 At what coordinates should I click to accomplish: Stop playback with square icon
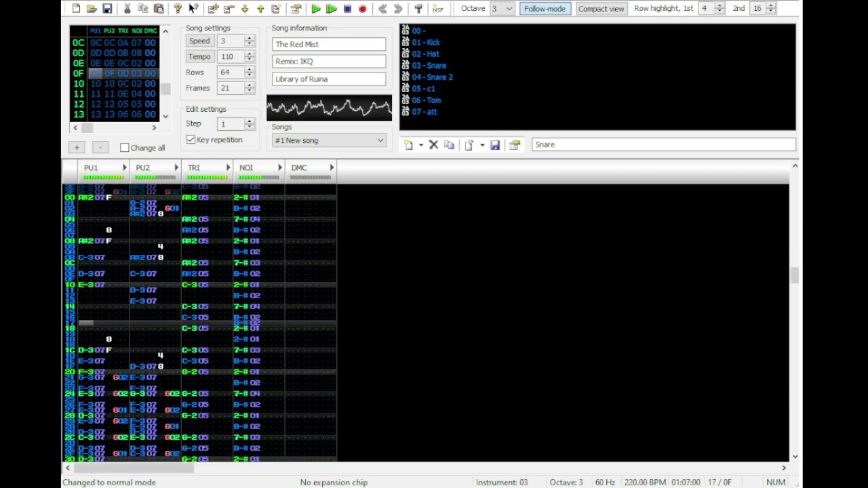(347, 9)
